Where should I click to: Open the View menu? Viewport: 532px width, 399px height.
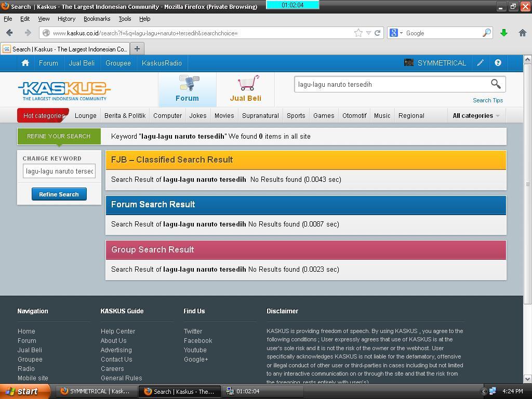[x=44, y=19]
